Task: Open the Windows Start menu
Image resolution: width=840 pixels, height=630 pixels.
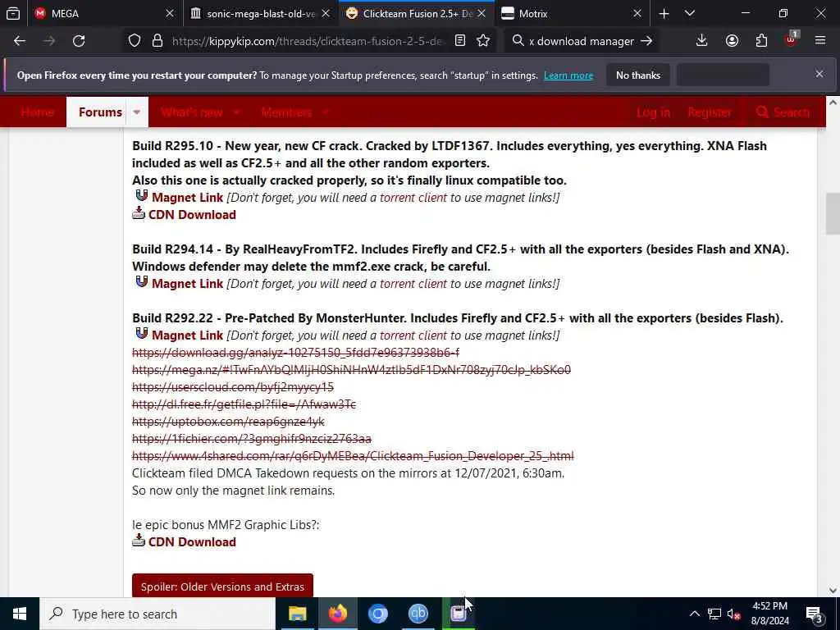Action: [20, 614]
